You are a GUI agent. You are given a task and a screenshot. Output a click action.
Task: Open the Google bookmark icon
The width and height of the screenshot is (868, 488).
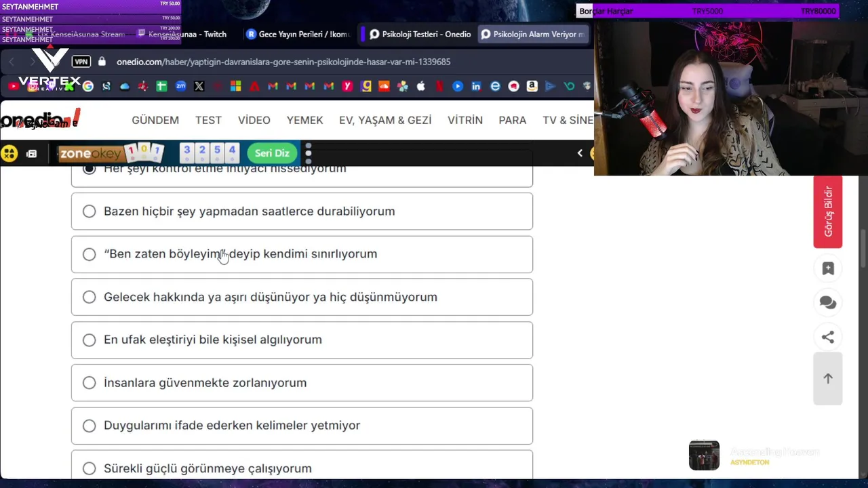88,86
